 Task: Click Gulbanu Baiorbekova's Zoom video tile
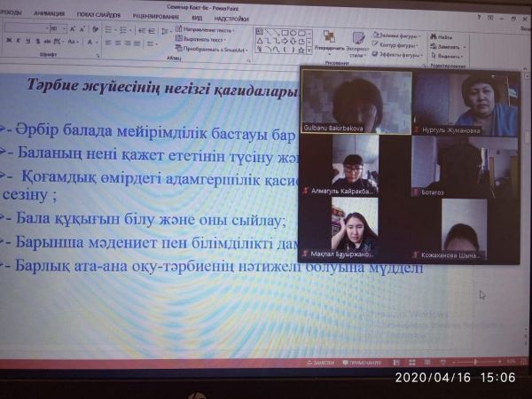click(x=357, y=101)
